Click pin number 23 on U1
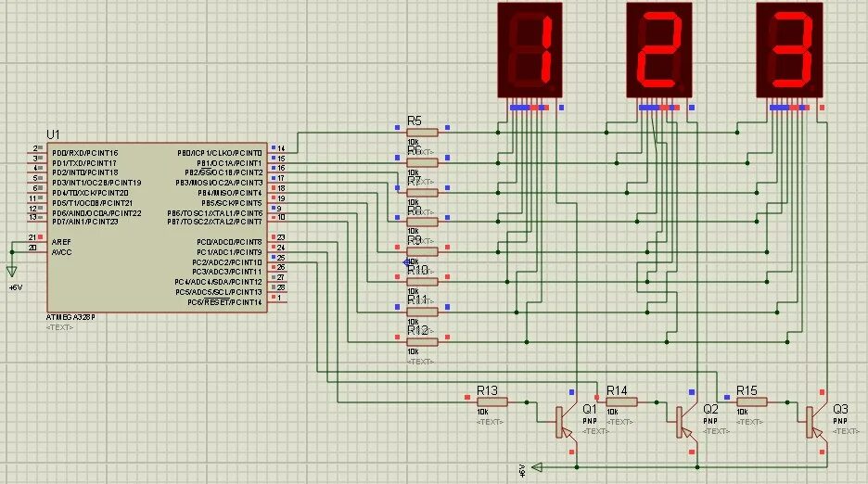This screenshot has height=484, width=868. pyautogui.click(x=281, y=237)
